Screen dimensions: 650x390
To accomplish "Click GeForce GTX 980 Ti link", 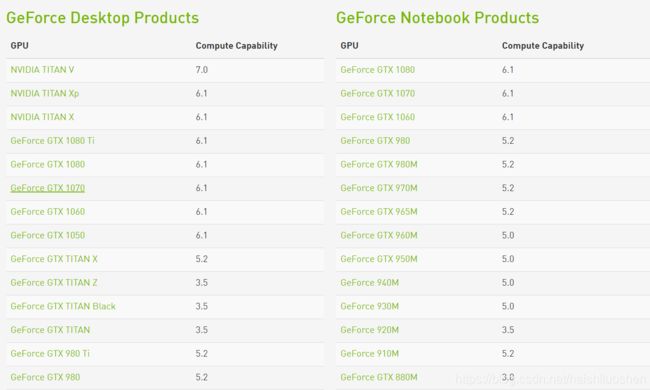I will point(50,353).
